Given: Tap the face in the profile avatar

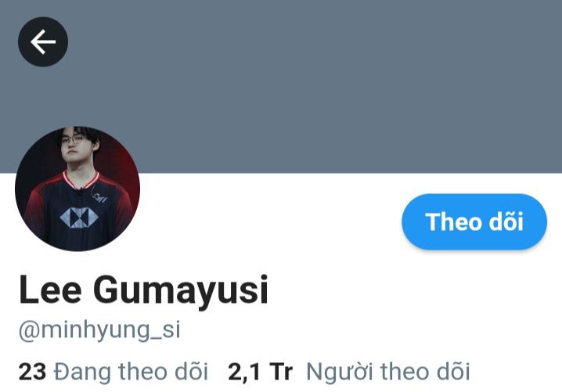Looking at the screenshot, I should (x=77, y=146).
